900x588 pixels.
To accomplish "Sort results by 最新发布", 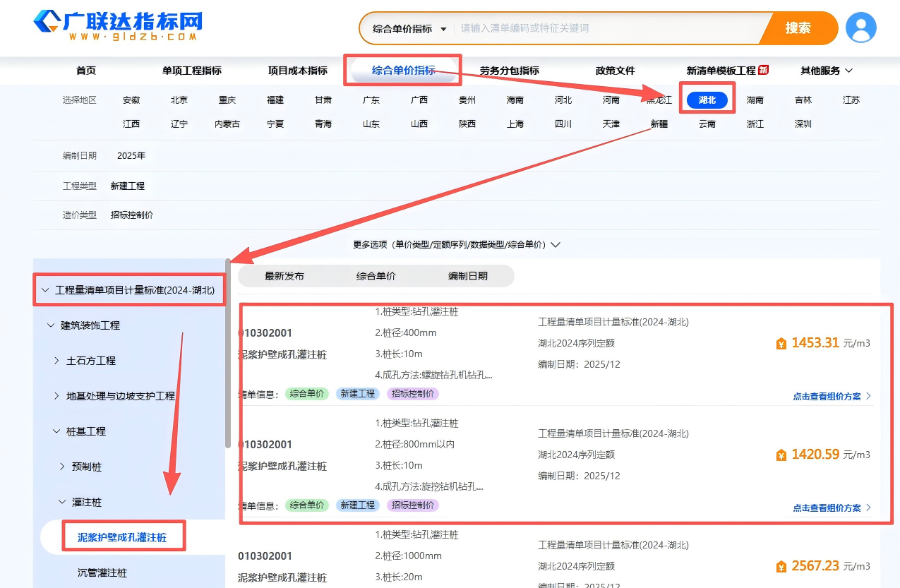I will [x=284, y=276].
